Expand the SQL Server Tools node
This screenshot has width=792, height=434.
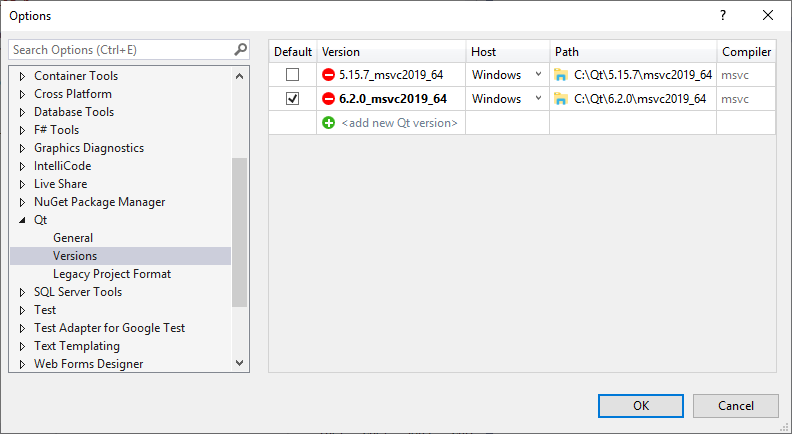tap(23, 292)
